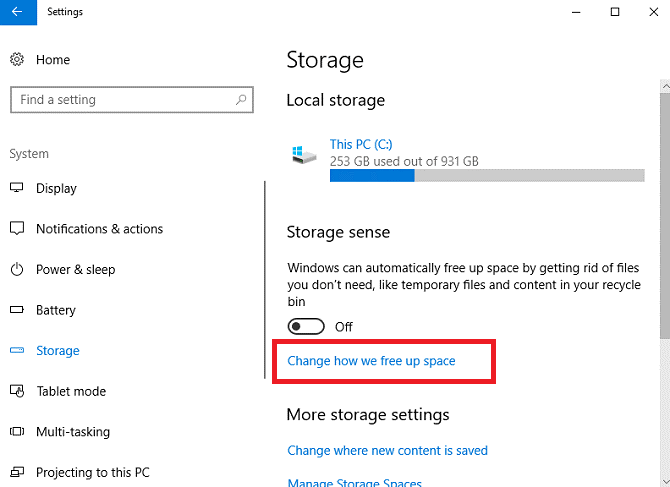Click the Power & sleep icon
The width and height of the screenshot is (670, 487).
click(17, 269)
